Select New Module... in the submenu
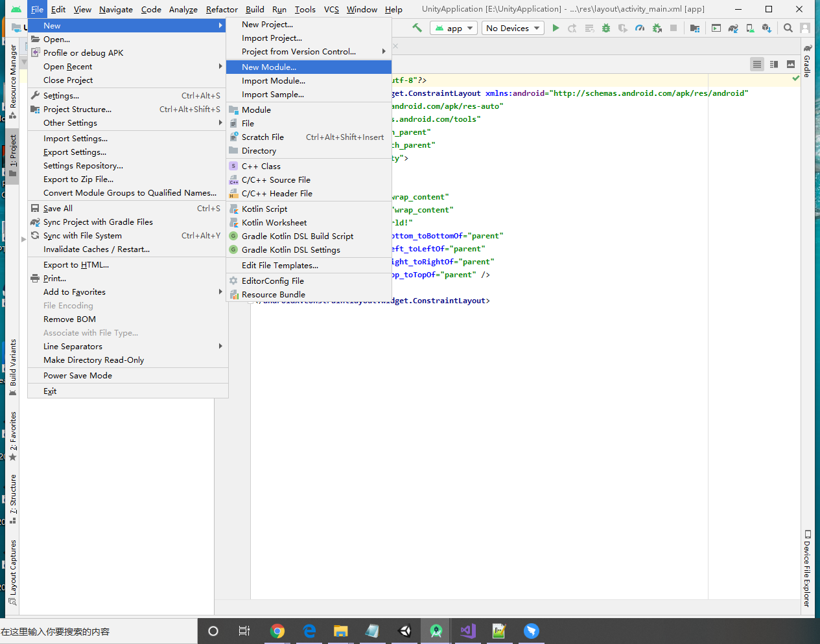This screenshot has width=820, height=644. click(309, 67)
